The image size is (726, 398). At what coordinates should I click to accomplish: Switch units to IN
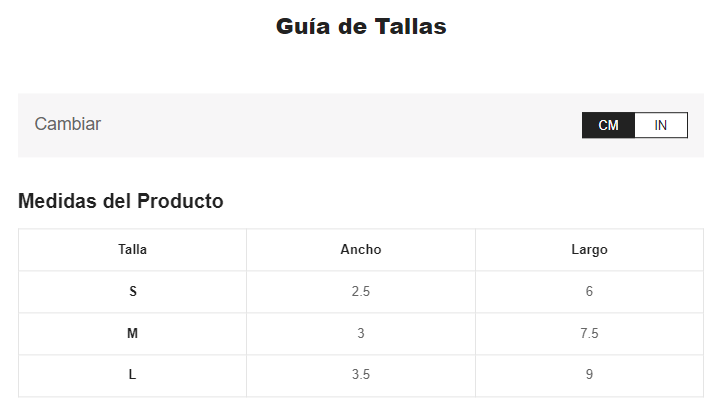(661, 125)
